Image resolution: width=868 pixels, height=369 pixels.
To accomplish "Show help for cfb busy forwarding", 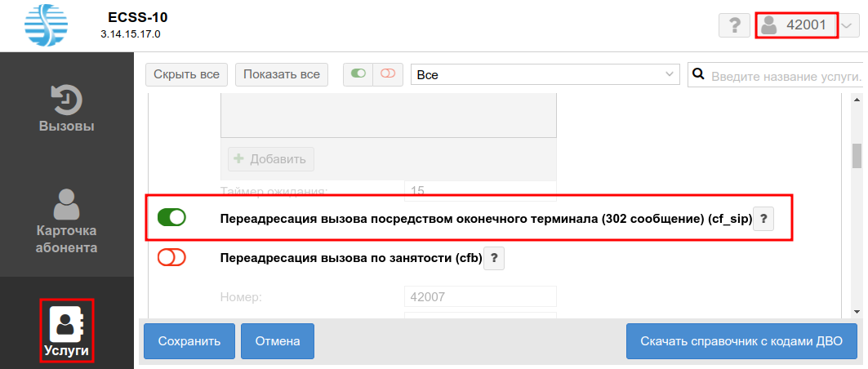I will (x=495, y=259).
